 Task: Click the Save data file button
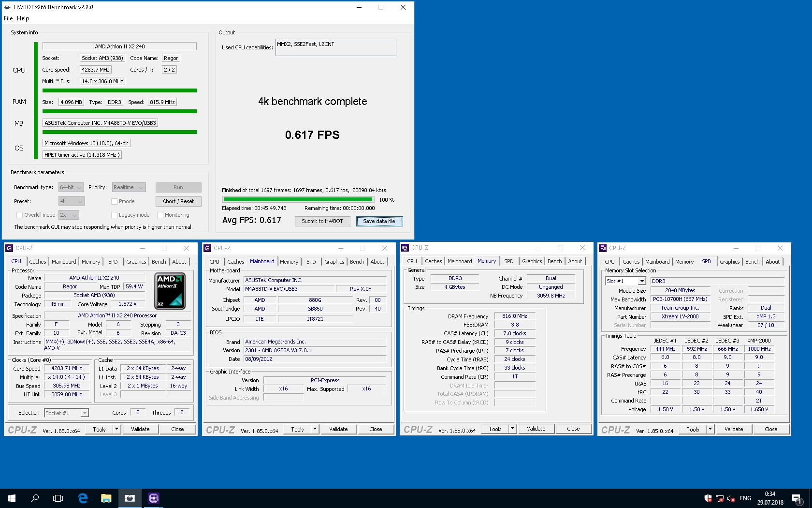point(379,221)
